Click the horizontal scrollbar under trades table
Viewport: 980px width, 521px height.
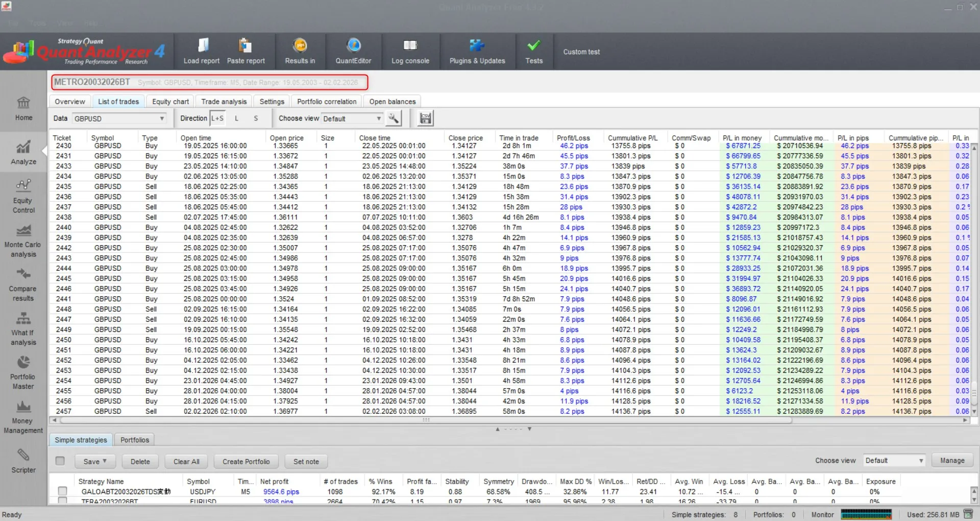tap(426, 420)
